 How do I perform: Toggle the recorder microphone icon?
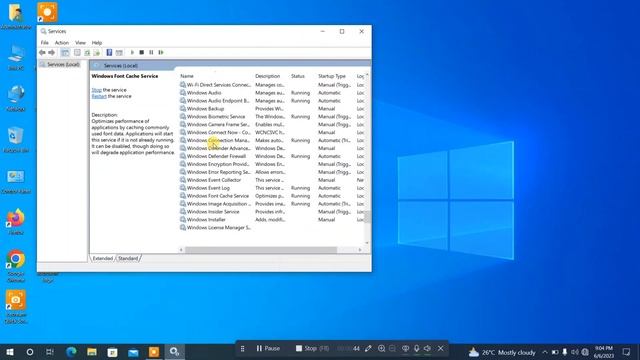pyautogui.click(x=416, y=349)
